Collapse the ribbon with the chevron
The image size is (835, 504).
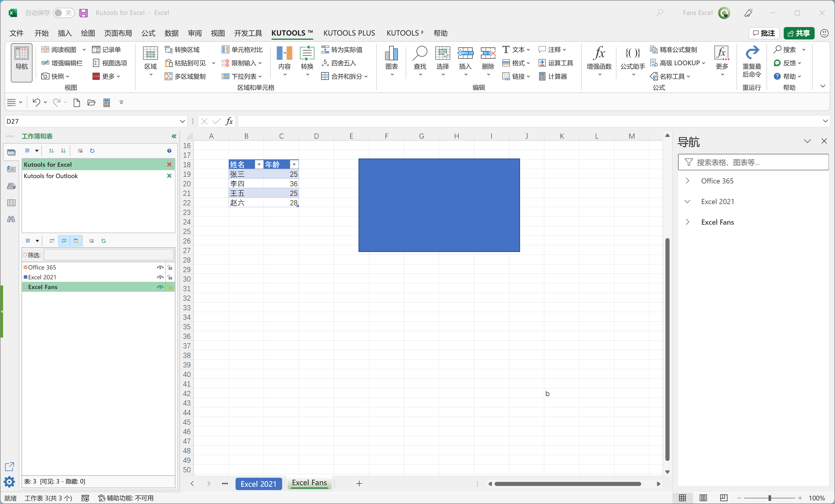[823, 86]
